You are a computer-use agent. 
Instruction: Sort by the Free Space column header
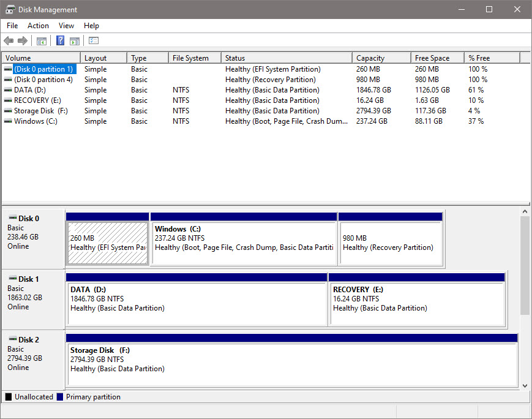coord(438,58)
